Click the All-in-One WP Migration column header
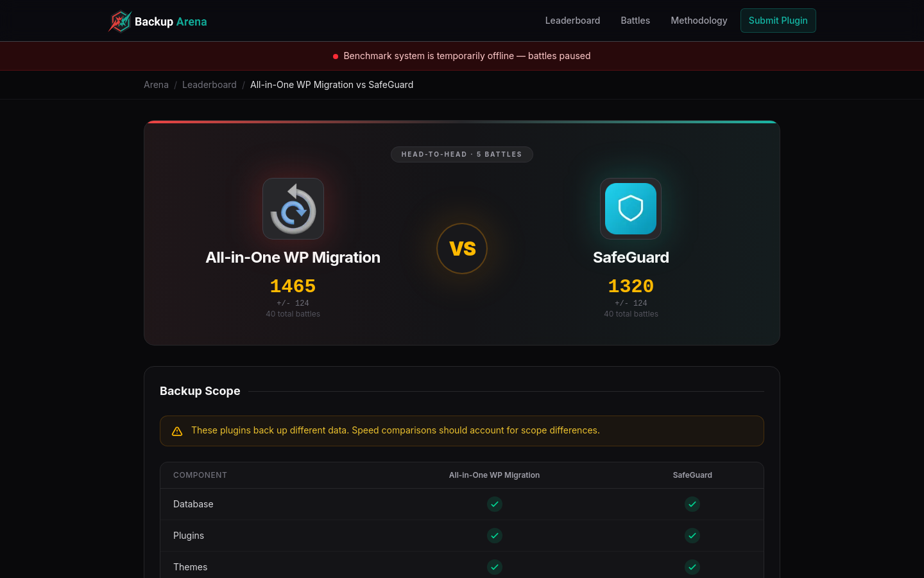This screenshot has height=578, width=924. point(494,475)
